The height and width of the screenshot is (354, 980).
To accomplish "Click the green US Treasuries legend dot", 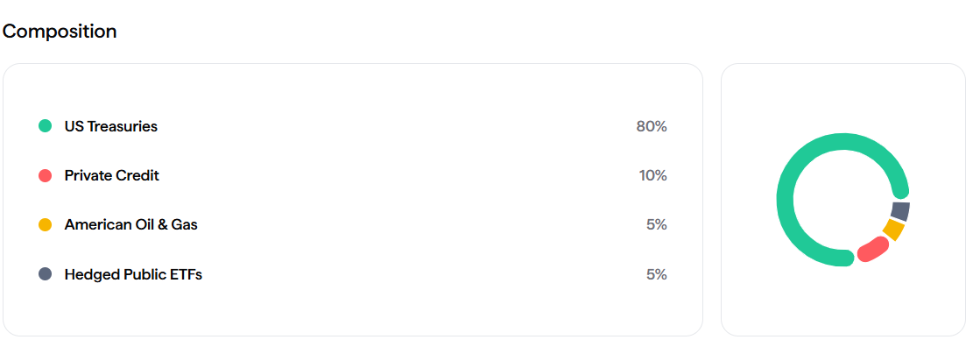I will pyautogui.click(x=46, y=126).
